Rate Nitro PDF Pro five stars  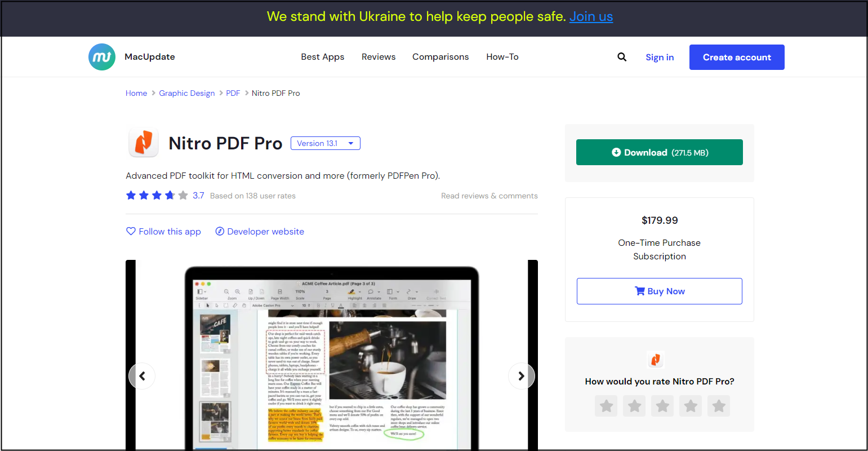[x=719, y=406]
